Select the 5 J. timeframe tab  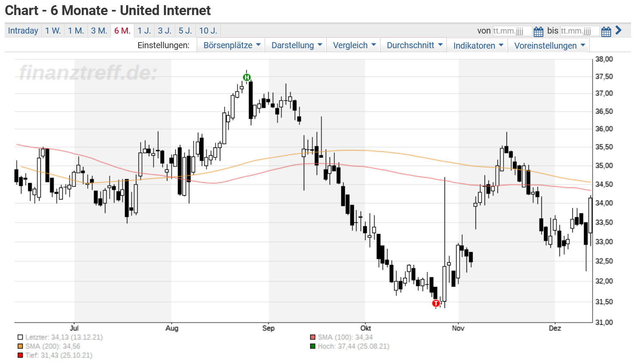pos(185,31)
